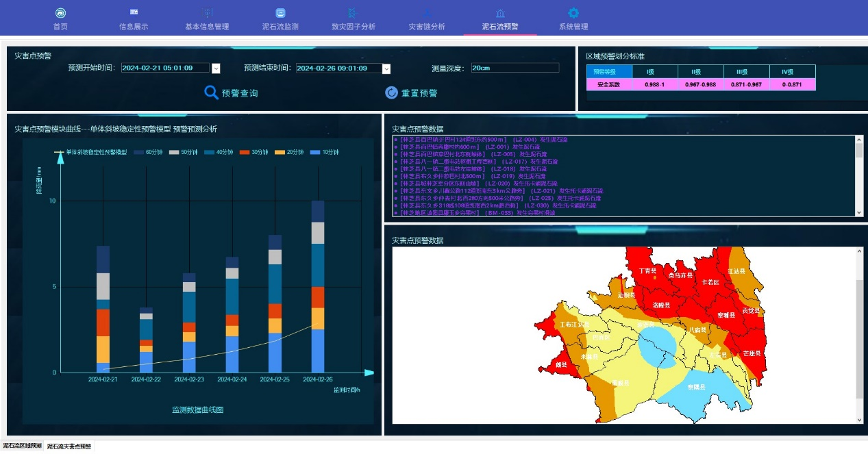868x454 pixels.
Task: Toggle the 10分钟 legend series
Action: 324,152
